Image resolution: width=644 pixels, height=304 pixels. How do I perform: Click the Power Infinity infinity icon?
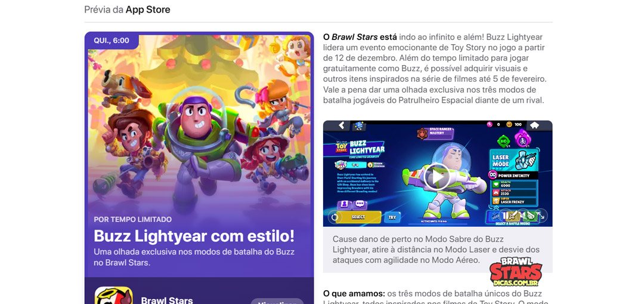[493, 175]
